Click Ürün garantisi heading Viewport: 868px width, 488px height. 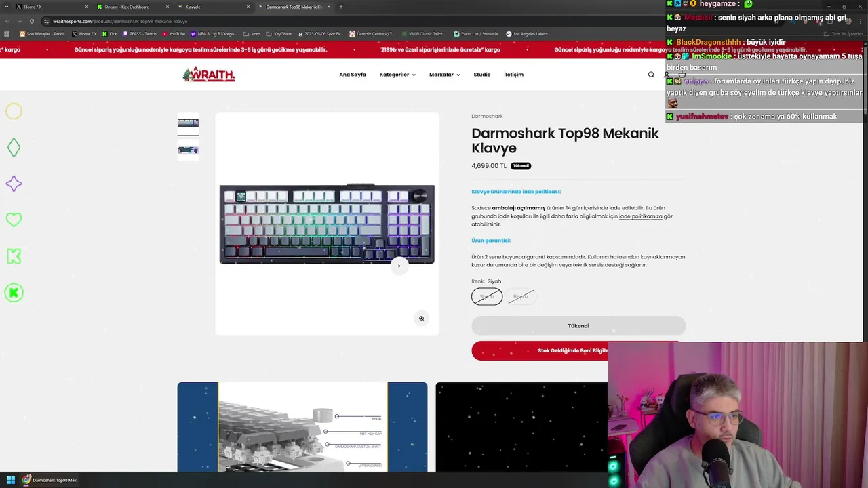[491, 241]
